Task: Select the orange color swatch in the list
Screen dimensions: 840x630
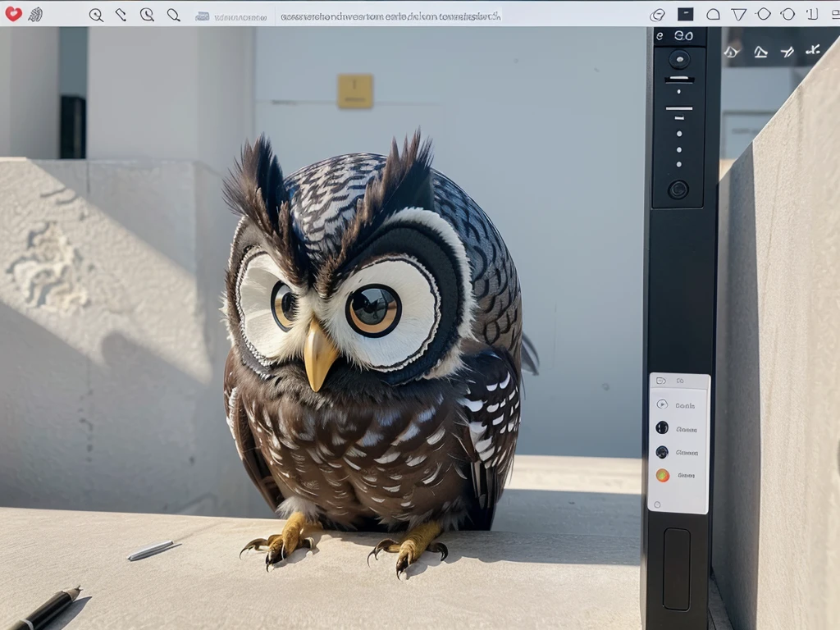Action: [662, 475]
